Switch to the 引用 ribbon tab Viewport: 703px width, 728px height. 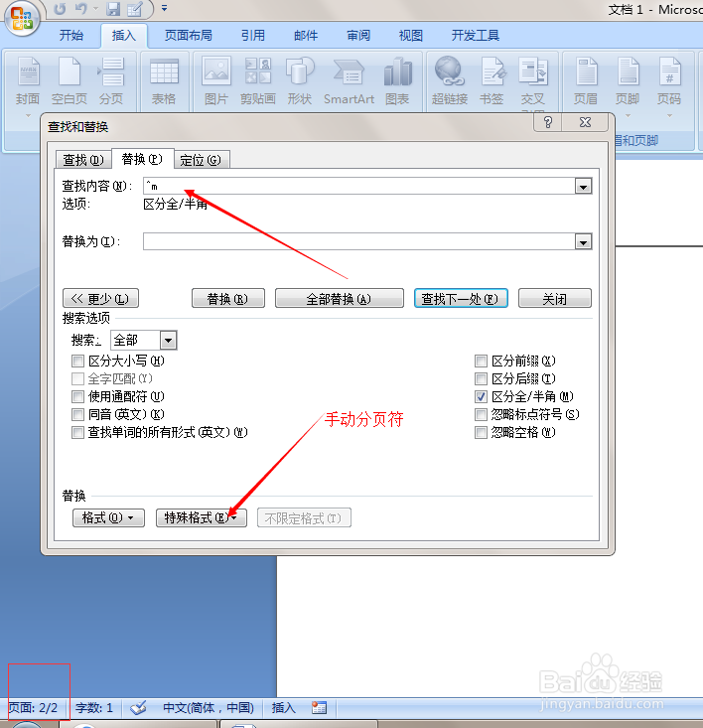(253, 36)
